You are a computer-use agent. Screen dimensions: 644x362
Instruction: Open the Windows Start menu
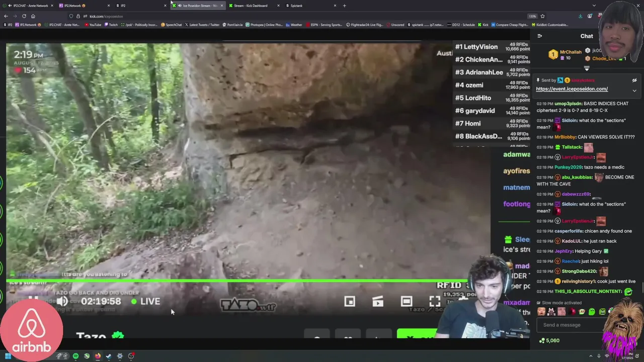[x=8, y=356]
